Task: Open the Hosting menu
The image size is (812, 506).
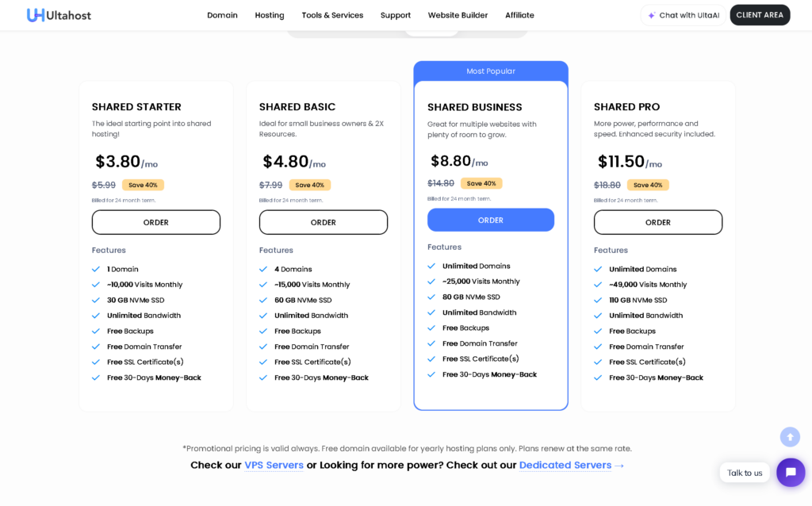Action: click(270, 15)
